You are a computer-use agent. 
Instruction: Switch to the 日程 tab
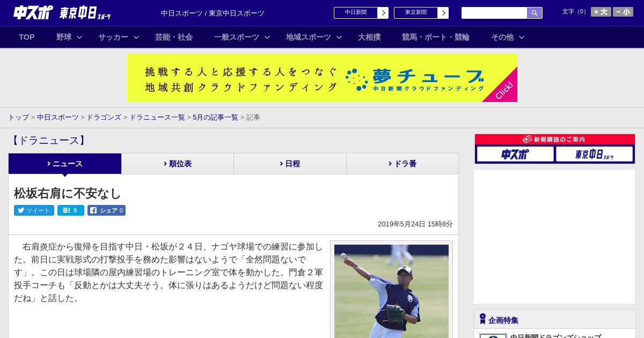point(290,164)
